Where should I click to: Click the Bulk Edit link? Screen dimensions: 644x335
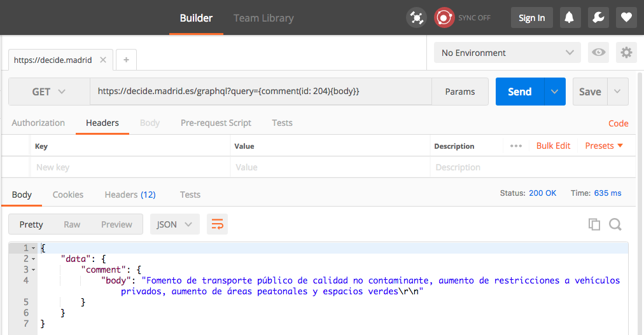click(553, 146)
